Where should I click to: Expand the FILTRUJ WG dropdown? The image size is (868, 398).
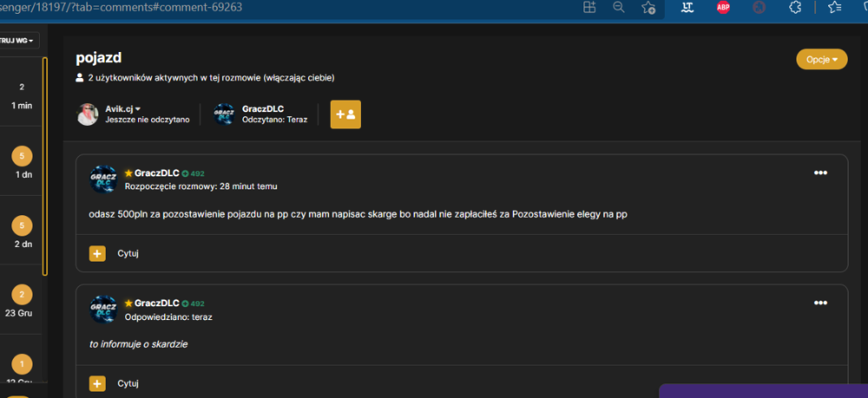point(18,41)
